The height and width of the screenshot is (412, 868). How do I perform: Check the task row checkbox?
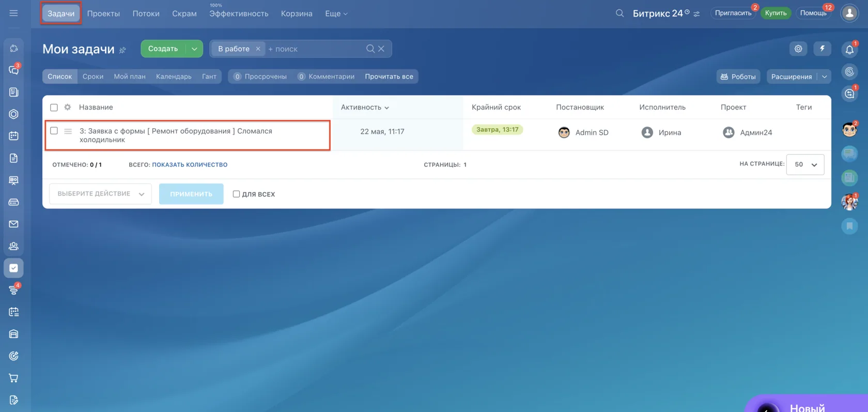click(54, 131)
